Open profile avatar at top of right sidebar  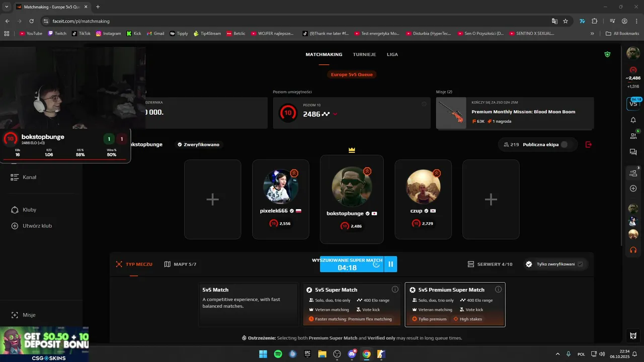pos(633,53)
